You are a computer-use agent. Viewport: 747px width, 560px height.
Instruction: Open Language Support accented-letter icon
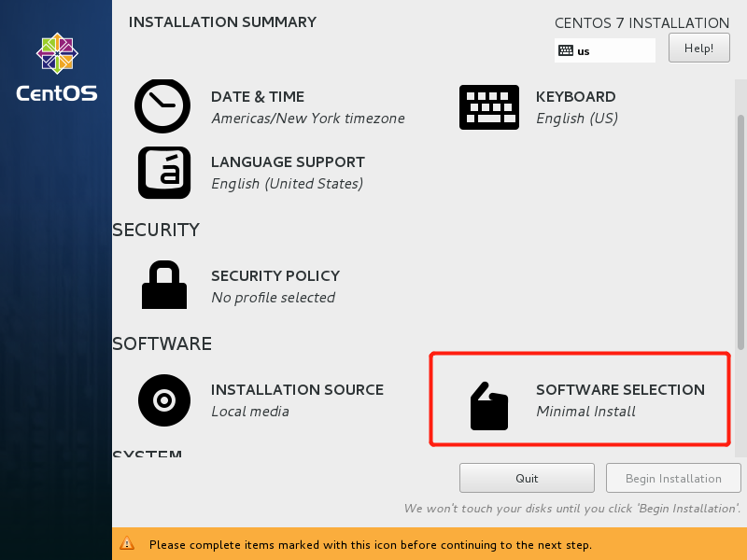(x=164, y=173)
